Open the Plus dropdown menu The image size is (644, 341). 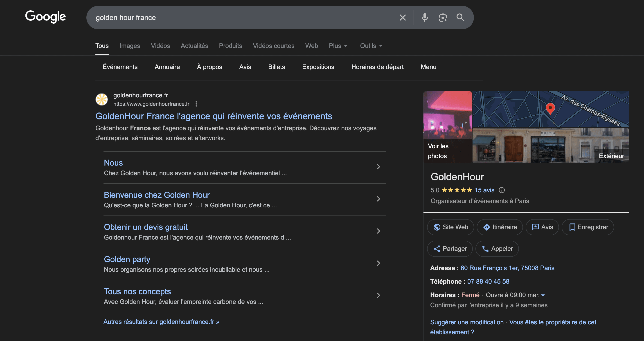point(338,46)
